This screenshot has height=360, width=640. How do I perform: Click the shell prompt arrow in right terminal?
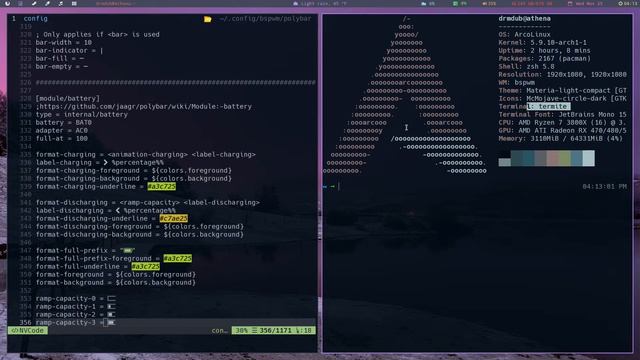tap(332, 187)
